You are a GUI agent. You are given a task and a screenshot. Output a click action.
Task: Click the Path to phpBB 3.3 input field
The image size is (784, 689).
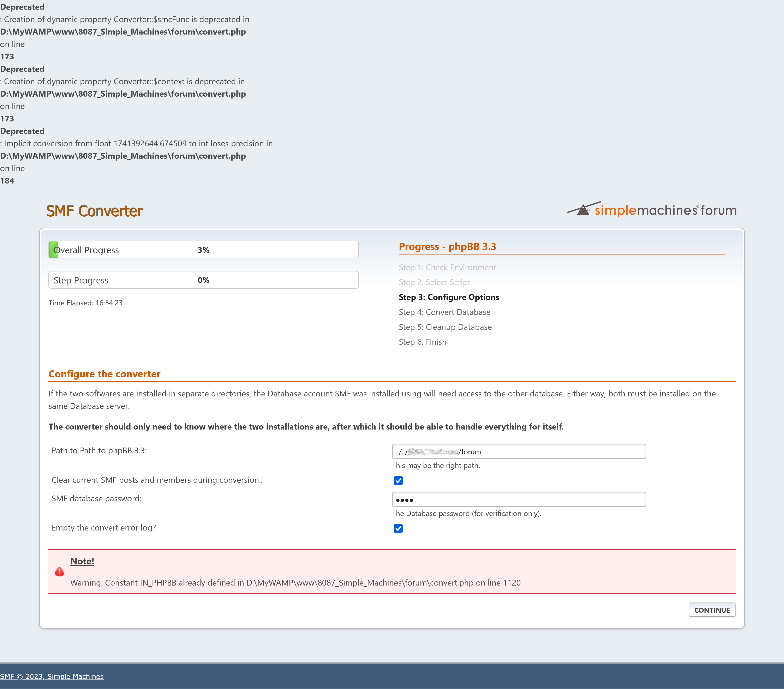519,451
